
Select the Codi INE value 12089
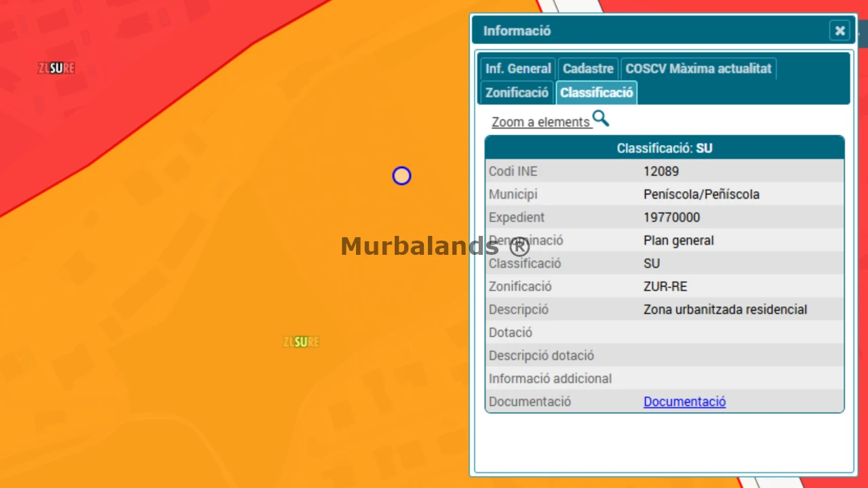(661, 171)
